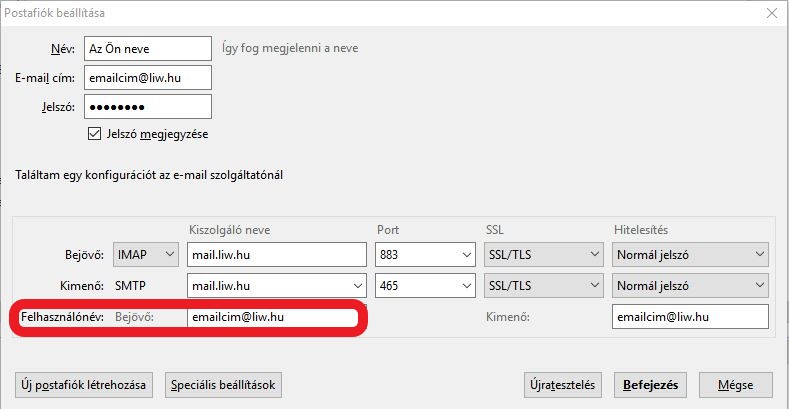Focus the Jelszó password field

[x=148, y=106]
